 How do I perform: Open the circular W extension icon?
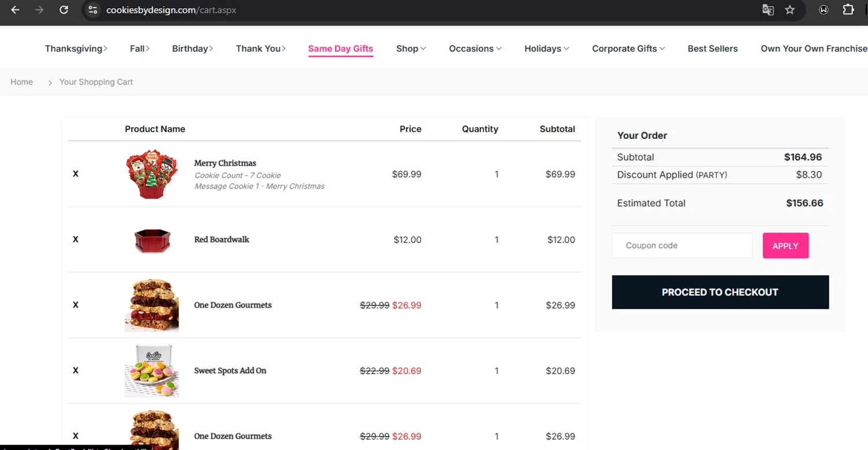pyautogui.click(x=823, y=10)
